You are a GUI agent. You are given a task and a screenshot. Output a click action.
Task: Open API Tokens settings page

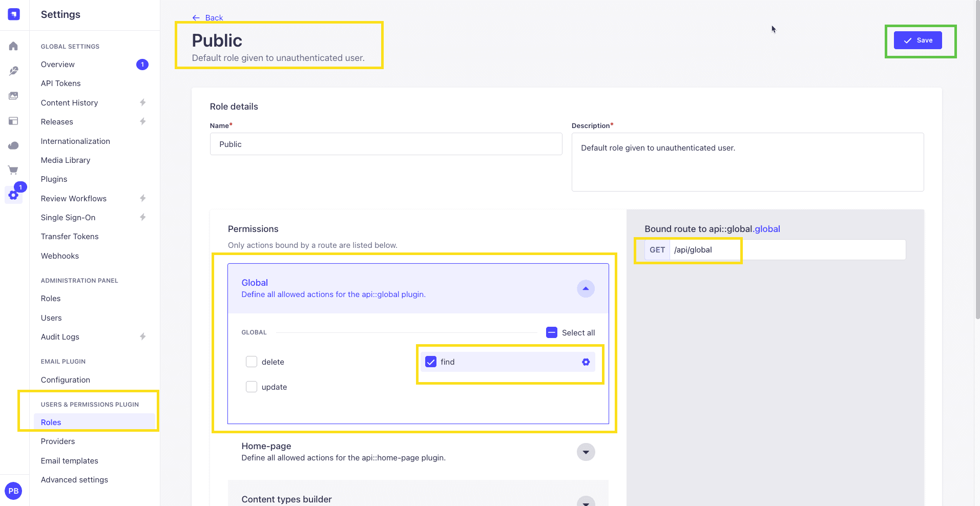[x=61, y=83]
